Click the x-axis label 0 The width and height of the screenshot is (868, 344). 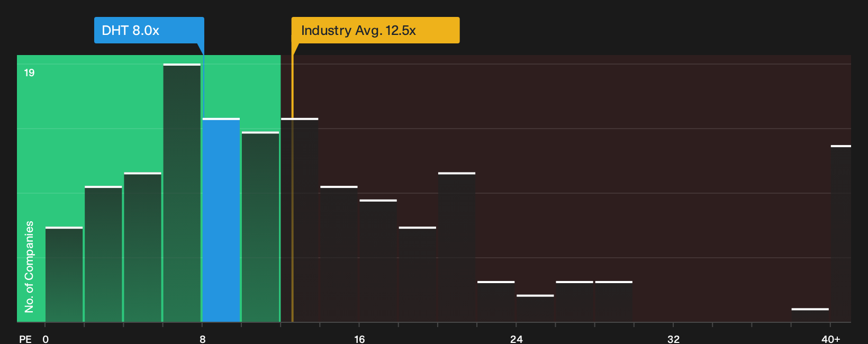(x=46, y=339)
